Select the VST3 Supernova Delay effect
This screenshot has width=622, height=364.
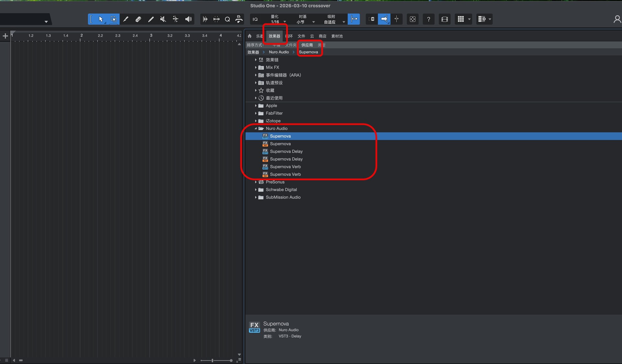pyautogui.click(x=286, y=151)
